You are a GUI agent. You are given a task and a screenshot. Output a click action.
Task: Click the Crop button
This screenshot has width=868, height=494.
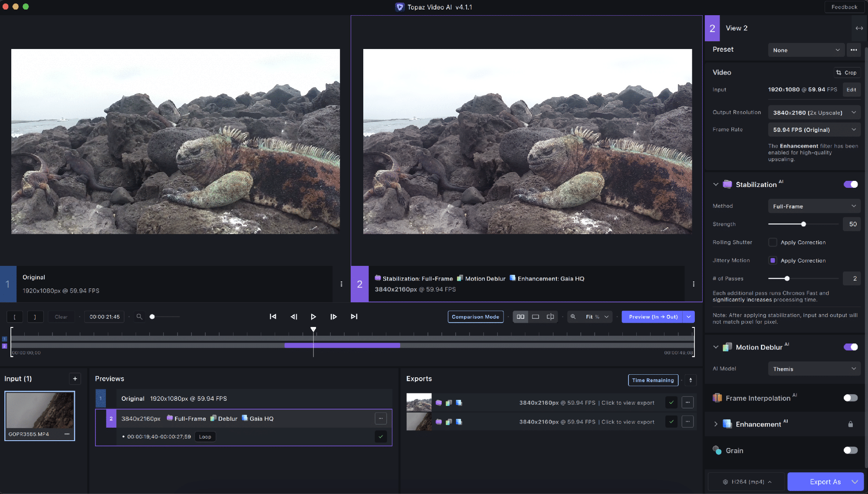click(846, 72)
